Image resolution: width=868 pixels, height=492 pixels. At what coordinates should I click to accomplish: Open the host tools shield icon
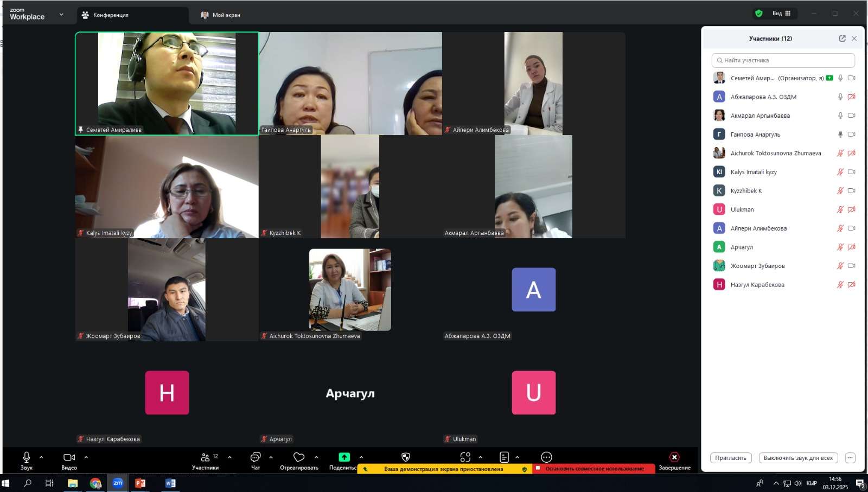tap(405, 457)
